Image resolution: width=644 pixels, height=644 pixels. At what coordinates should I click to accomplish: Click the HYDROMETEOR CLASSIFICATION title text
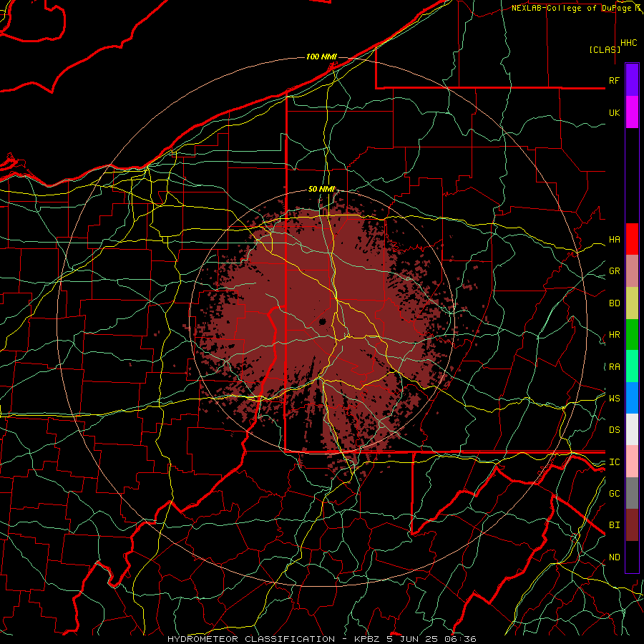pyautogui.click(x=251, y=639)
